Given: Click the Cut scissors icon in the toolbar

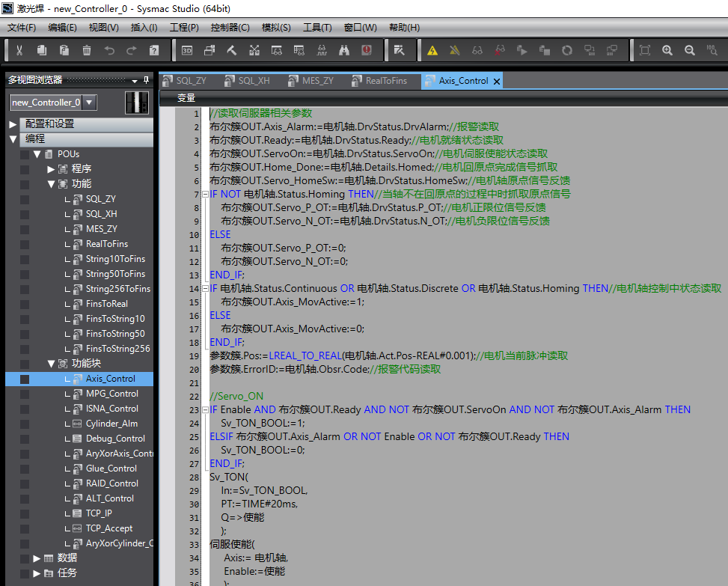Looking at the screenshot, I should tap(19, 50).
